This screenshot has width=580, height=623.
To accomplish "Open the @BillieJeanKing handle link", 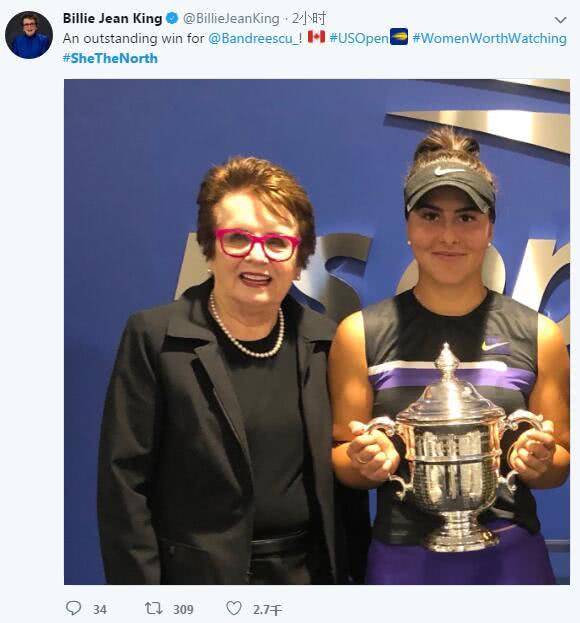I will click(231, 18).
